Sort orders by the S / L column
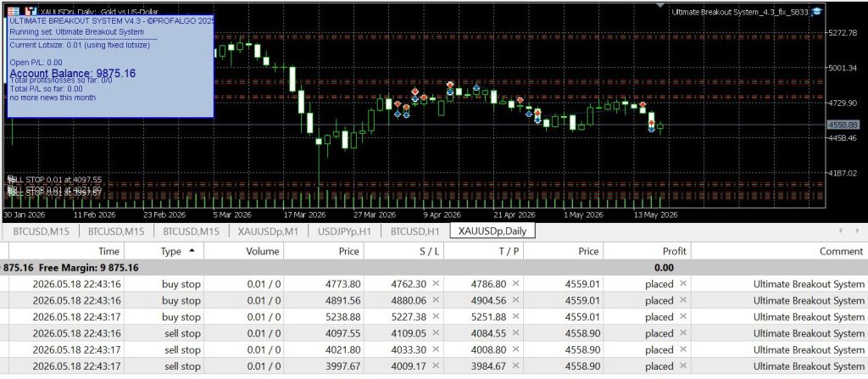Image resolution: width=868 pixels, height=379 pixels. [x=403, y=251]
